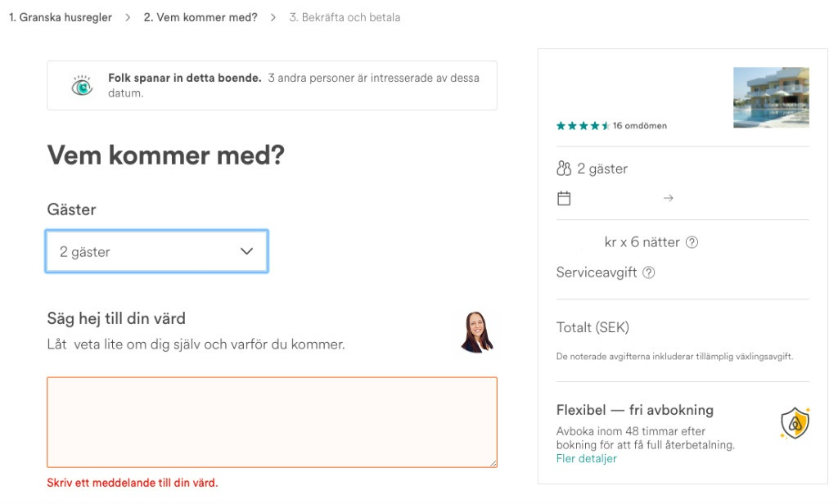Open the Fler detaljer link
The height and width of the screenshot is (504, 838).
(x=586, y=458)
